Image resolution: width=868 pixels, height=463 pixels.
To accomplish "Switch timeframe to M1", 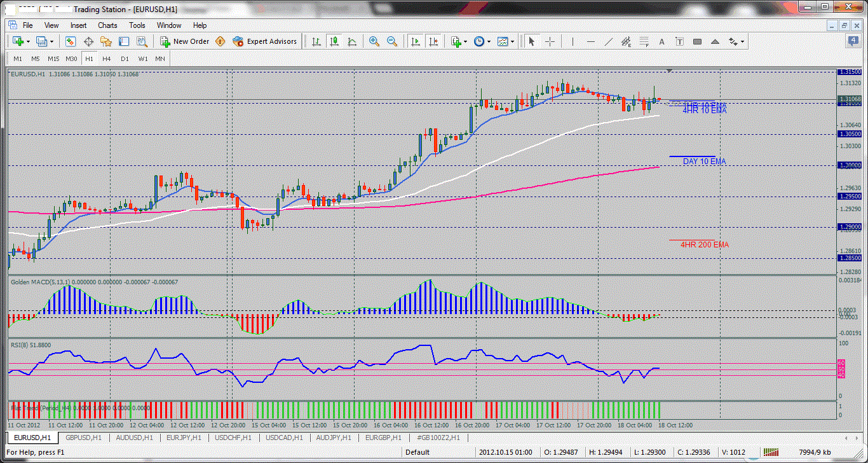I will point(18,59).
